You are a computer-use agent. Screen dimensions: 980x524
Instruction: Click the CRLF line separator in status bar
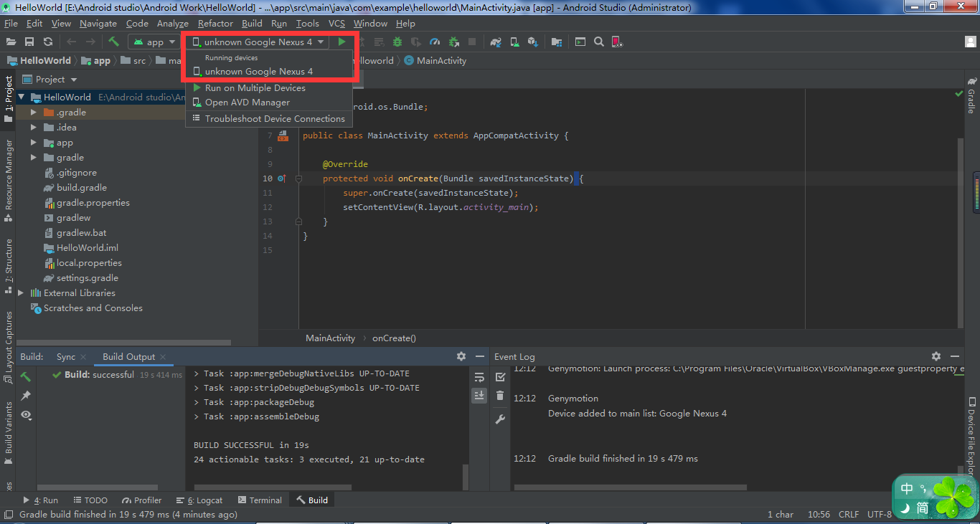click(x=849, y=514)
